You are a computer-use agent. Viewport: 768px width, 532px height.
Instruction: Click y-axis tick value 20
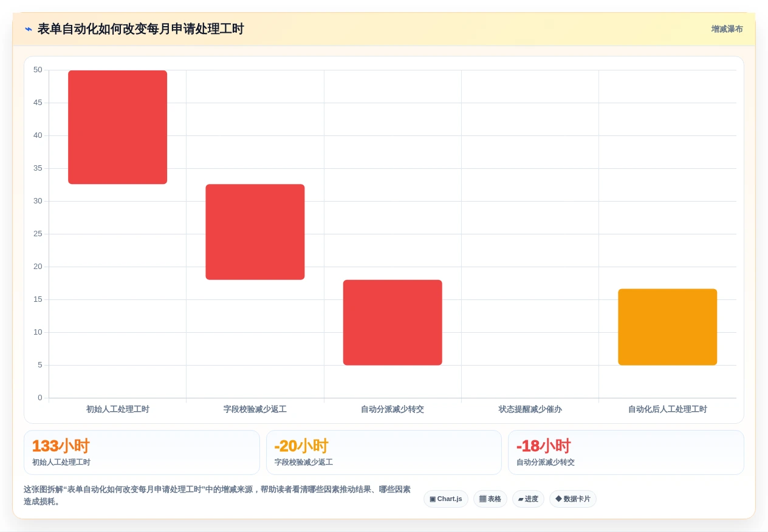click(38, 267)
